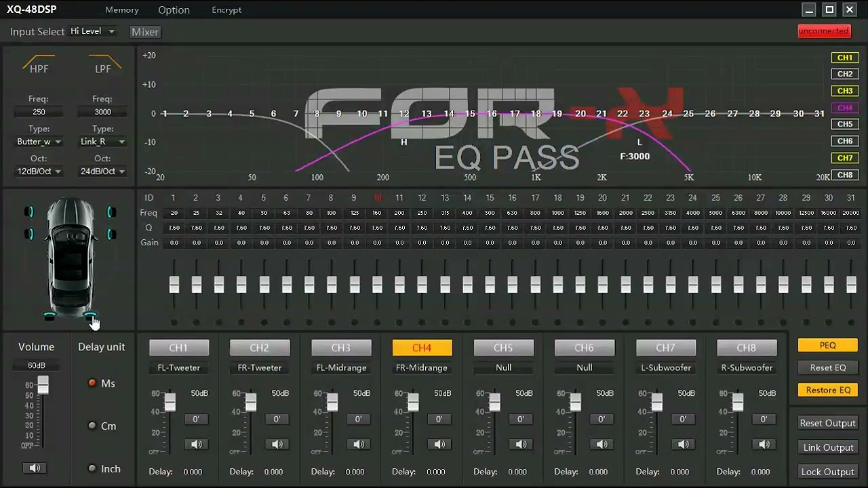Click the Restore EQ button
Image resolution: width=868 pixels, height=488 pixels.
pyautogui.click(x=827, y=390)
